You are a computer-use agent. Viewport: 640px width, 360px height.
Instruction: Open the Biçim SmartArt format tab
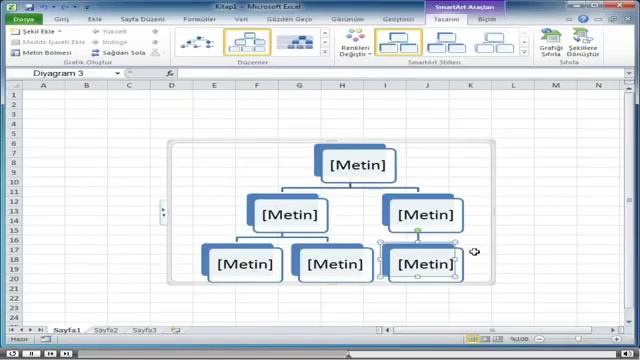[x=487, y=19]
